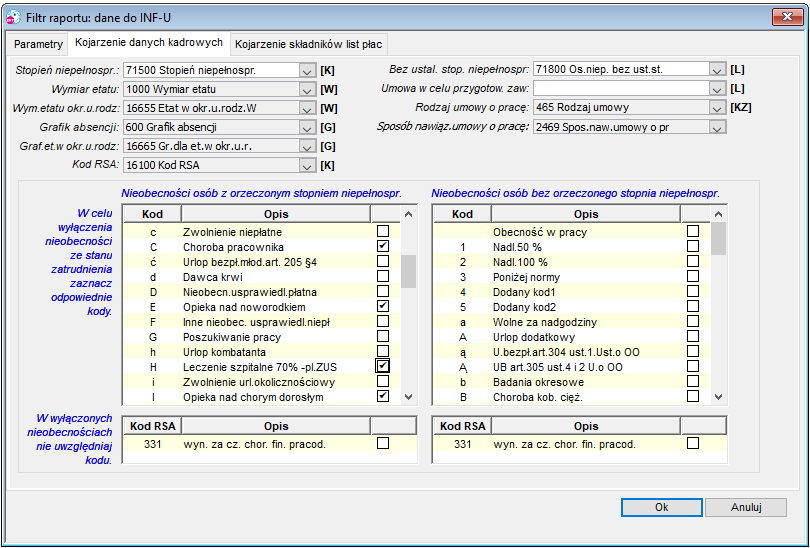Click scroll-up arrow of left absences list

(409, 214)
